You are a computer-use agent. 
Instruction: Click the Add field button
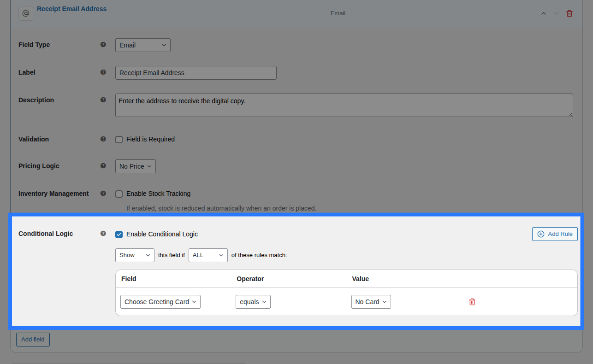click(x=33, y=340)
